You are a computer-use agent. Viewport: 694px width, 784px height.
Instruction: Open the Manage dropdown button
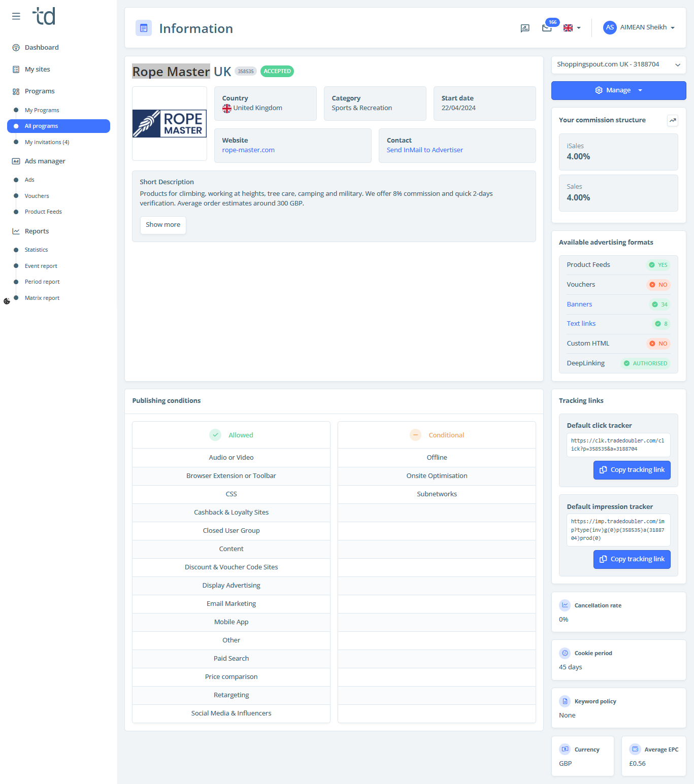point(618,90)
